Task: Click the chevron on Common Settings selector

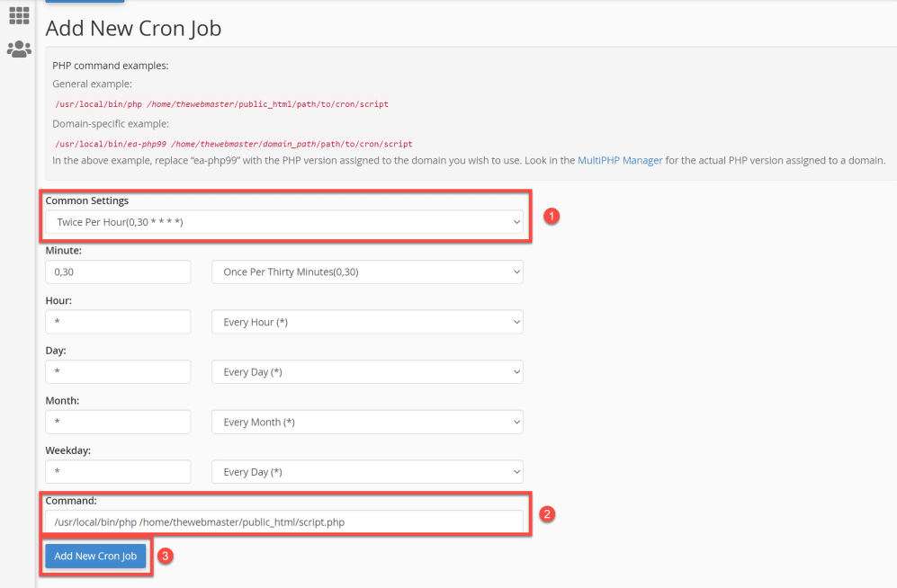Action: pyautogui.click(x=516, y=221)
